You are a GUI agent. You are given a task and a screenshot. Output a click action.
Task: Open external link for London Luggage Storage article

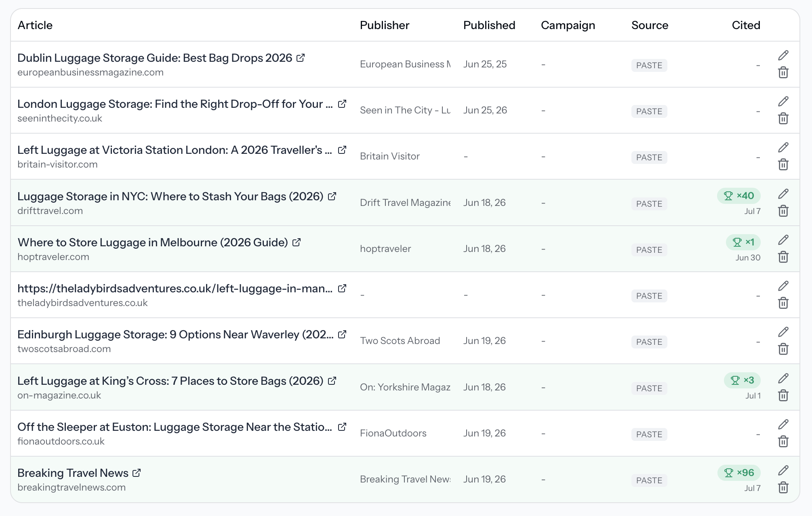(x=342, y=104)
